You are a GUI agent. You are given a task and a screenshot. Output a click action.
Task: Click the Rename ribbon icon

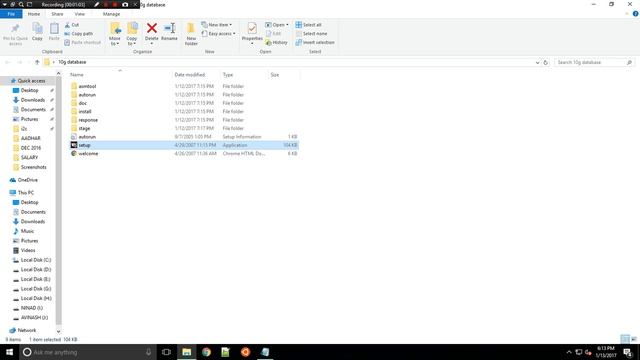169,28
